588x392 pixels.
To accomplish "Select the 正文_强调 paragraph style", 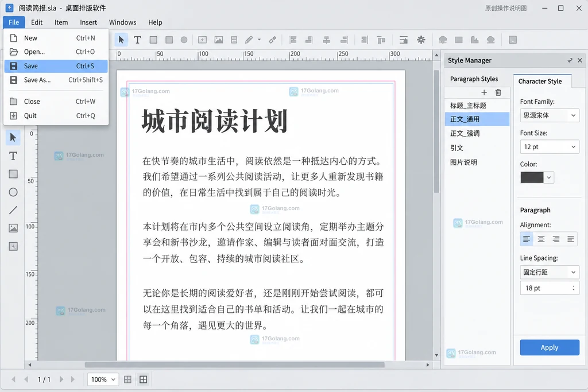I will pyautogui.click(x=477, y=133).
